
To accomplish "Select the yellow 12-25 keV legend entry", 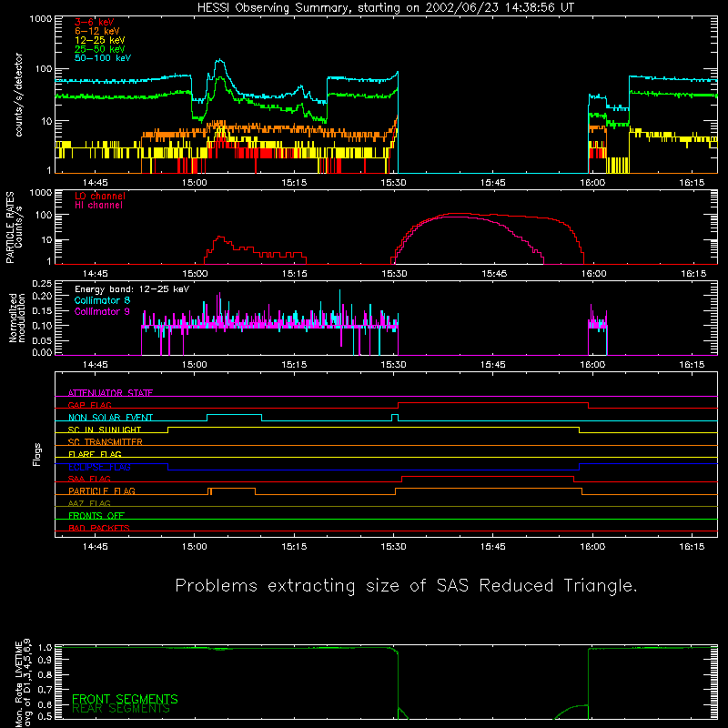I will (99, 40).
